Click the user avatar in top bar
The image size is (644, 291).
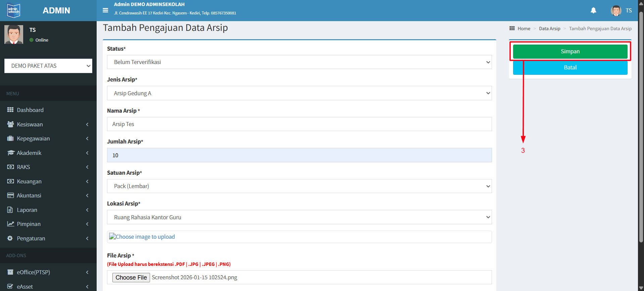616,10
